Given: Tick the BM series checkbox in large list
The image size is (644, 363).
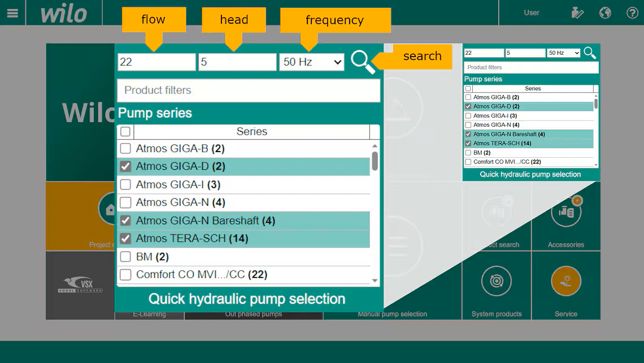Looking at the screenshot, I should [x=125, y=257].
